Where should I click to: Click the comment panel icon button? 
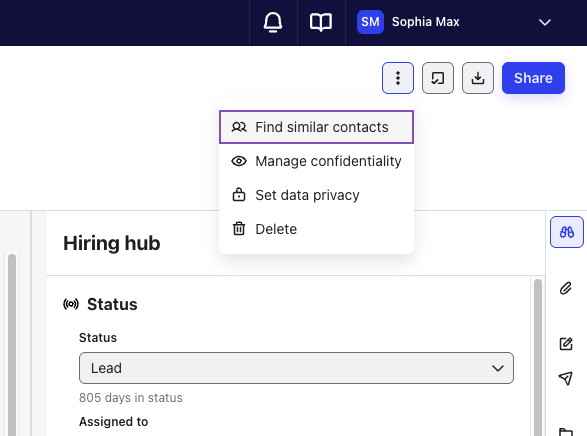438,78
